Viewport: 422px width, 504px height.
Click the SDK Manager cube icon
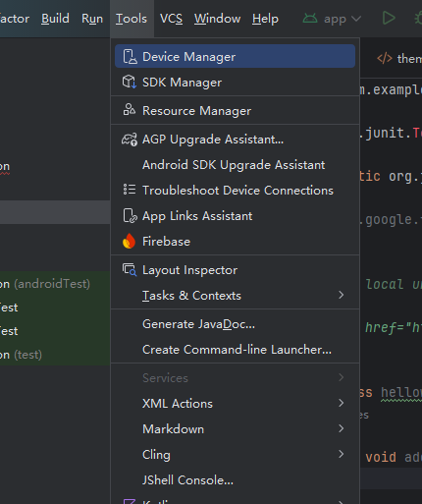(x=130, y=82)
